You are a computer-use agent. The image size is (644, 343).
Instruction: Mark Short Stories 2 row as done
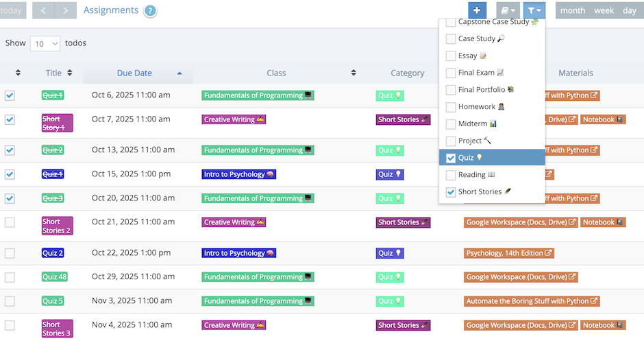tap(10, 222)
